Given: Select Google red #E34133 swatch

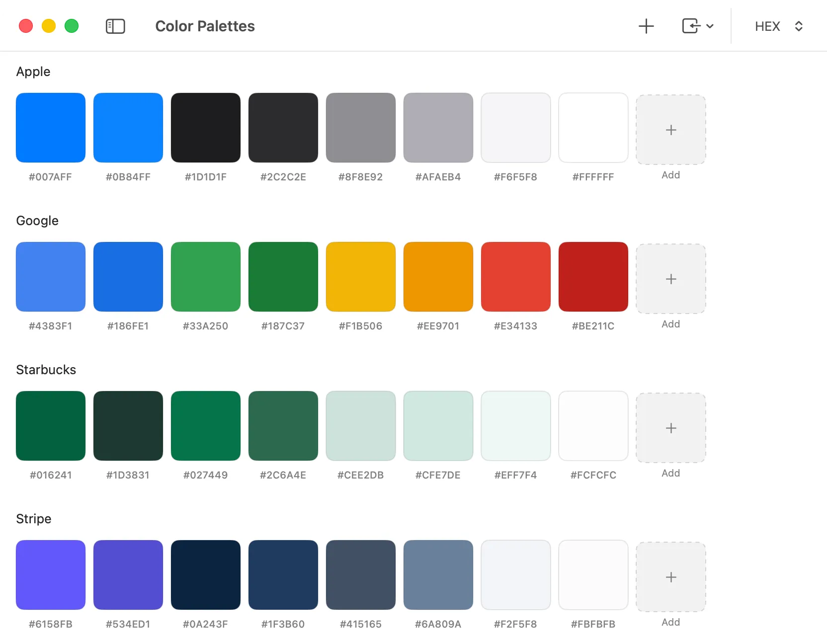Looking at the screenshot, I should pyautogui.click(x=516, y=277).
